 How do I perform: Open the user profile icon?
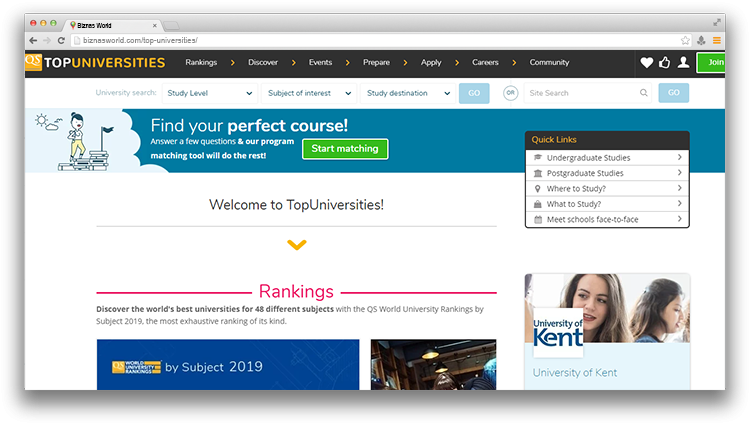(683, 63)
